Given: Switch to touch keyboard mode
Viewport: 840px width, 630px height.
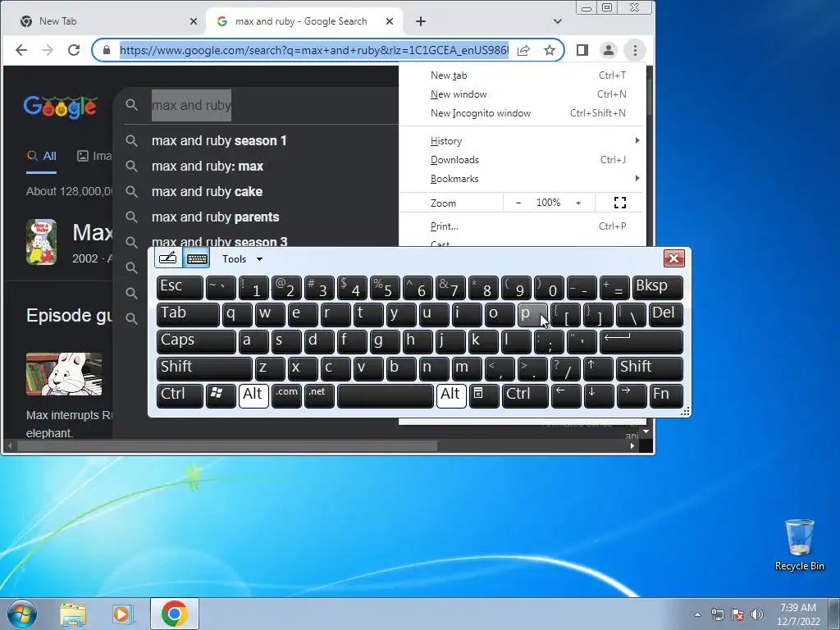Looking at the screenshot, I should click(197, 258).
